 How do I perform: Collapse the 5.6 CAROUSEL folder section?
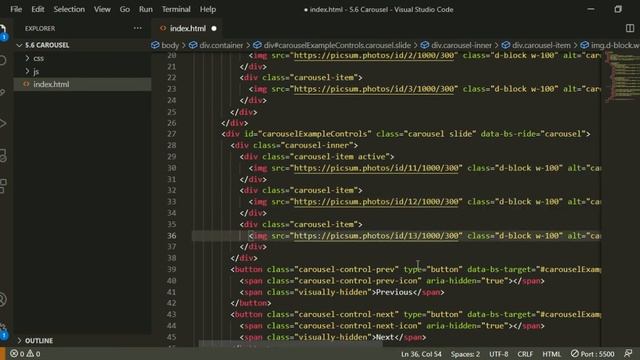click(x=47, y=45)
